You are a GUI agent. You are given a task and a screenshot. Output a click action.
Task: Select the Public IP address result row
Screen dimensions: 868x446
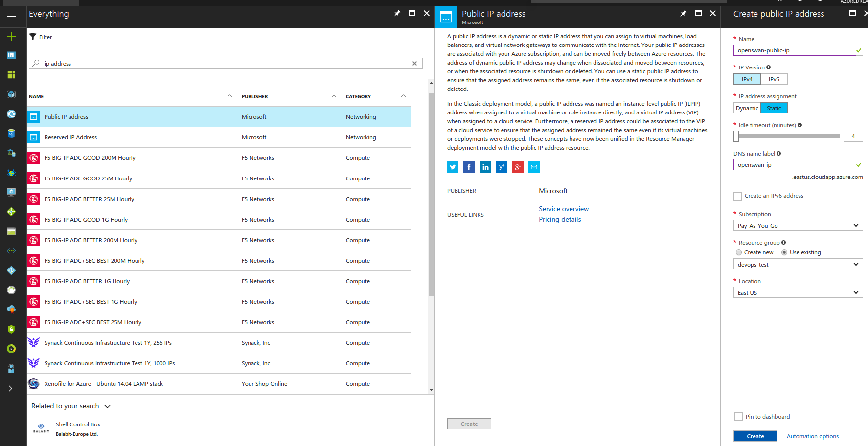[x=219, y=117]
